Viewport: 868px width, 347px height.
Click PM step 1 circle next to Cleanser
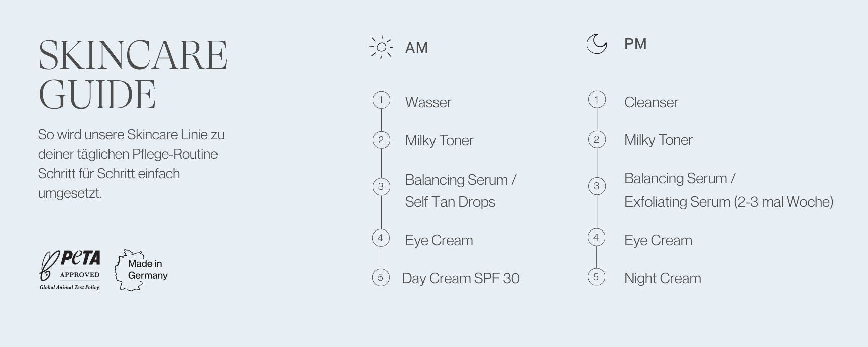[x=597, y=100]
